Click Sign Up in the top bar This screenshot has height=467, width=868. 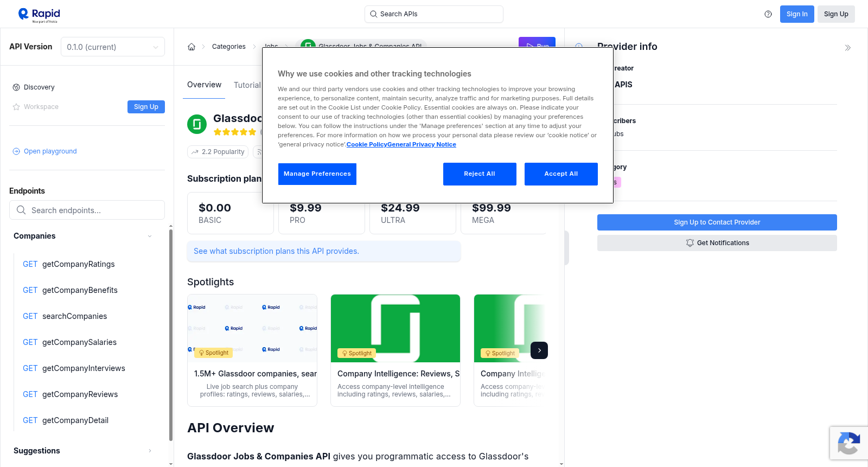point(836,14)
